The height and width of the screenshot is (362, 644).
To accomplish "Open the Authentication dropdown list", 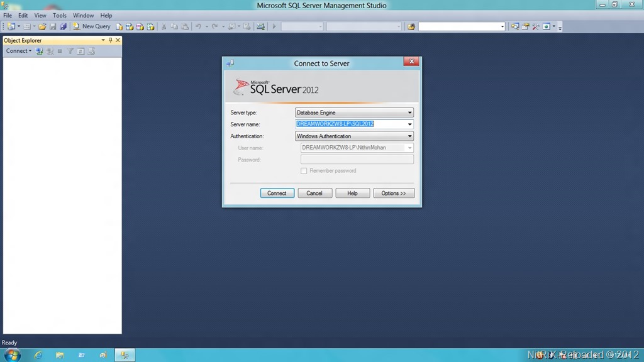I will tap(409, 136).
